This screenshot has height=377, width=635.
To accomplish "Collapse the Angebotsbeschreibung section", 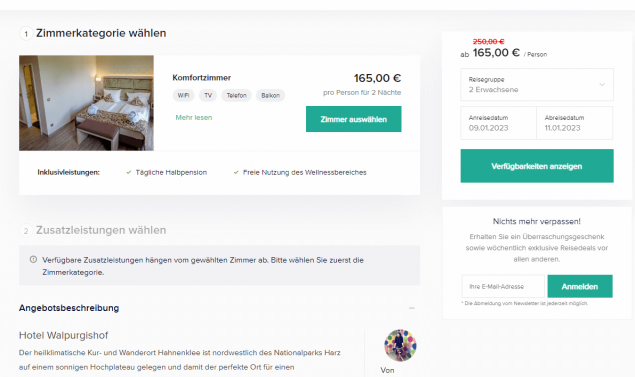I will [x=412, y=308].
